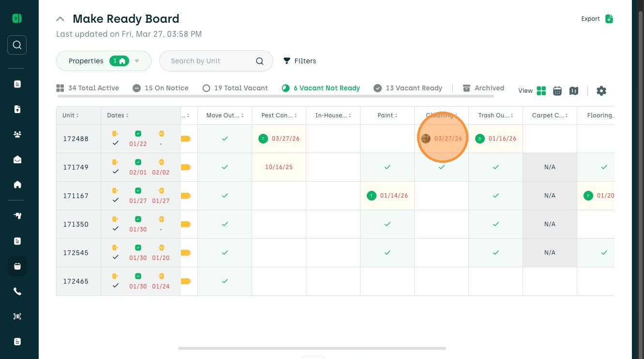This screenshot has width=644, height=359.
Task: Open board settings gear icon
Action: click(x=601, y=91)
